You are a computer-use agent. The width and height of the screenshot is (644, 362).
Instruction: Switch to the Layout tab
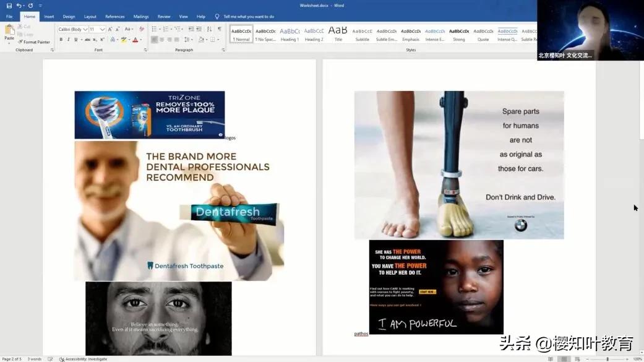[90, 17]
